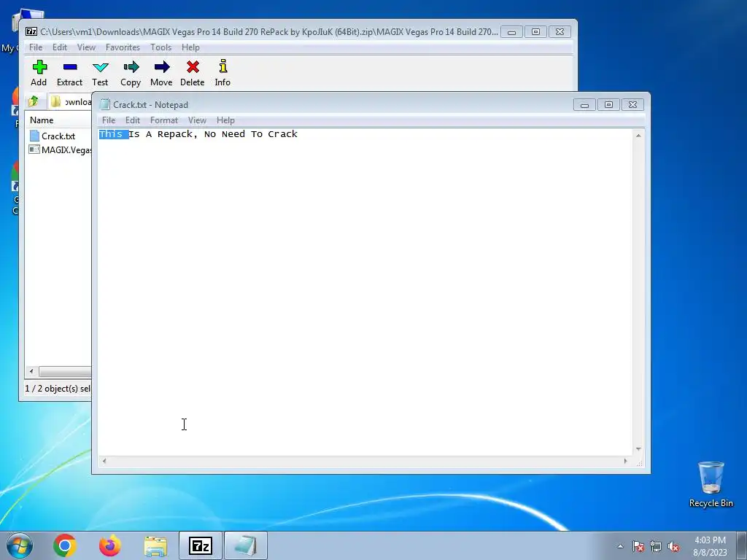Screen dimensions: 747x560
Task: Close the Crack.txt Notepad window
Action: coord(632,105)
